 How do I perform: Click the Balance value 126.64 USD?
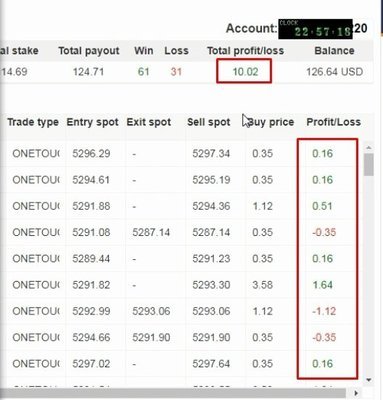coord(334,72)
